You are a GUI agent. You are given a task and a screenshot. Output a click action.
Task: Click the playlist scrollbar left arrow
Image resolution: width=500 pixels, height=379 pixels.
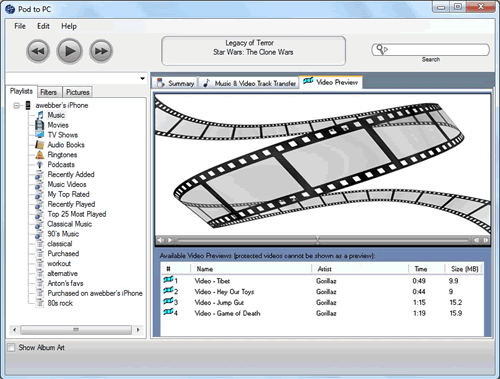coord(14,330)
